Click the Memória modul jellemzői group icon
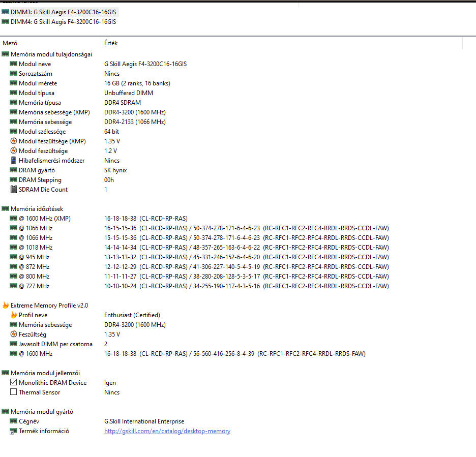Screen dimensions: 476x457 [x=5, y=373]
